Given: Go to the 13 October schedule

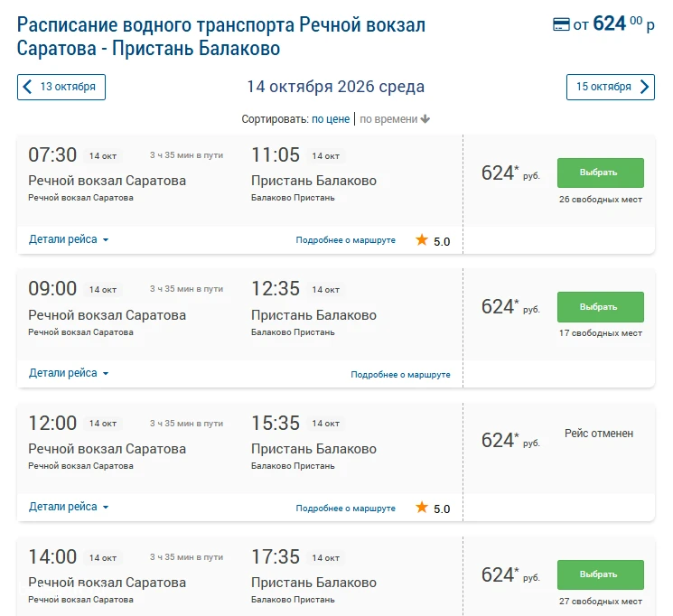Looking at the screenshot, I should pyautogui.click(x=61, y=87).
